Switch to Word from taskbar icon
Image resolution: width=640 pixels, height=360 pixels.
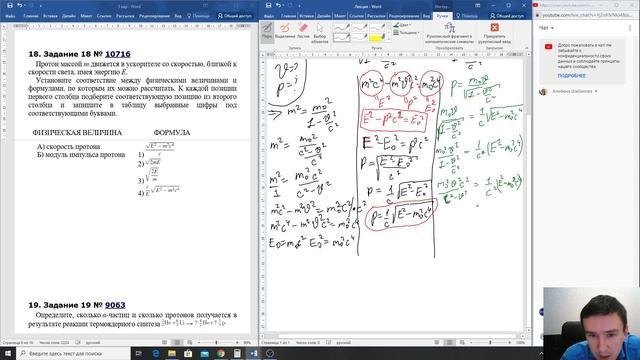pyautogui.click(x=253, y=353)
